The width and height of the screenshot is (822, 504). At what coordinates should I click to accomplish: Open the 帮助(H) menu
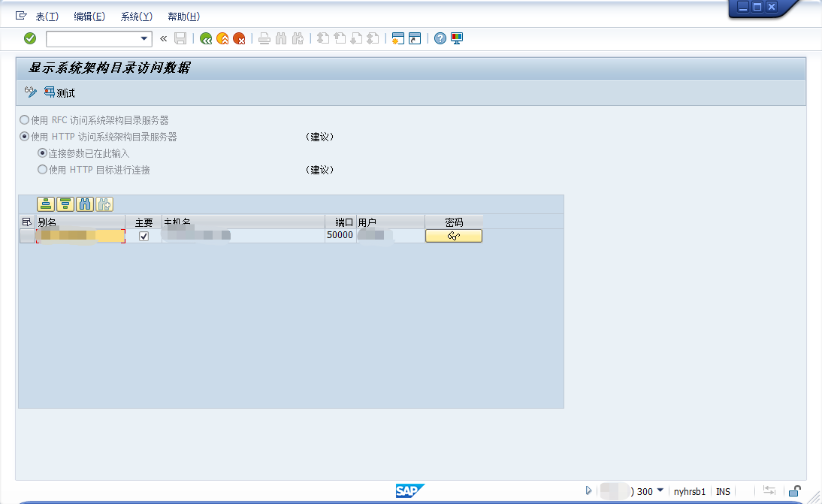point(184,17)
